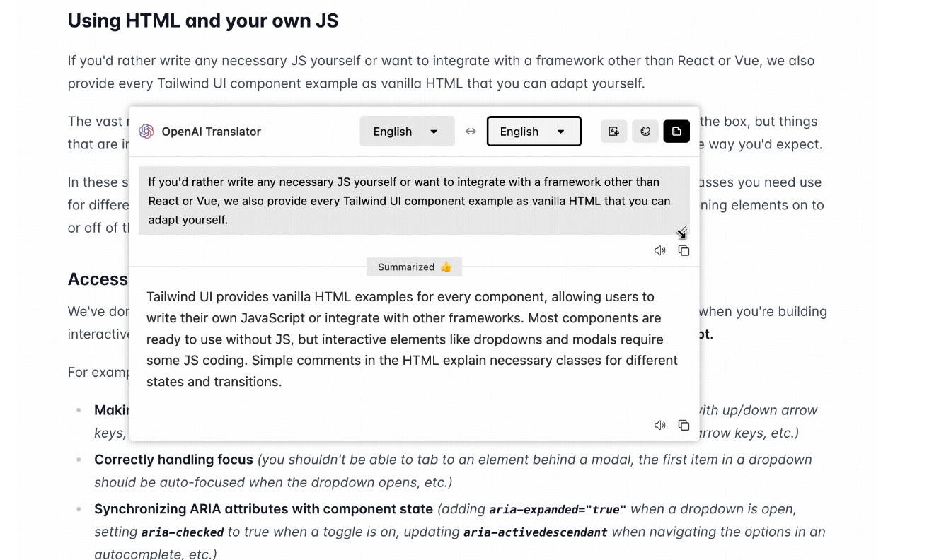Switch to Polish mode palette icon
The image size is (951, 560).
[x=645, y=132]
